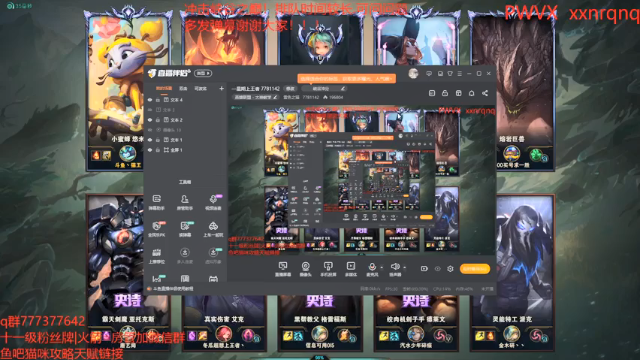The image size is (640, 360).
Task: Hide the 文本 4 source layer
Action: 150,100
